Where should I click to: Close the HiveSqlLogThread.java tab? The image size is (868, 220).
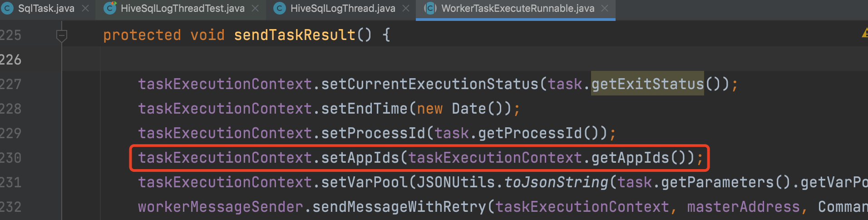click(406, 9)
